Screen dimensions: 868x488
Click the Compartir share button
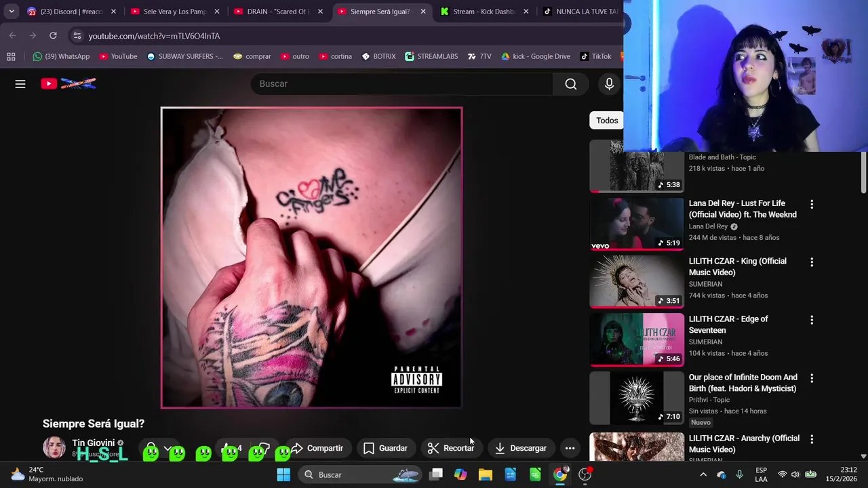(317, 448)
